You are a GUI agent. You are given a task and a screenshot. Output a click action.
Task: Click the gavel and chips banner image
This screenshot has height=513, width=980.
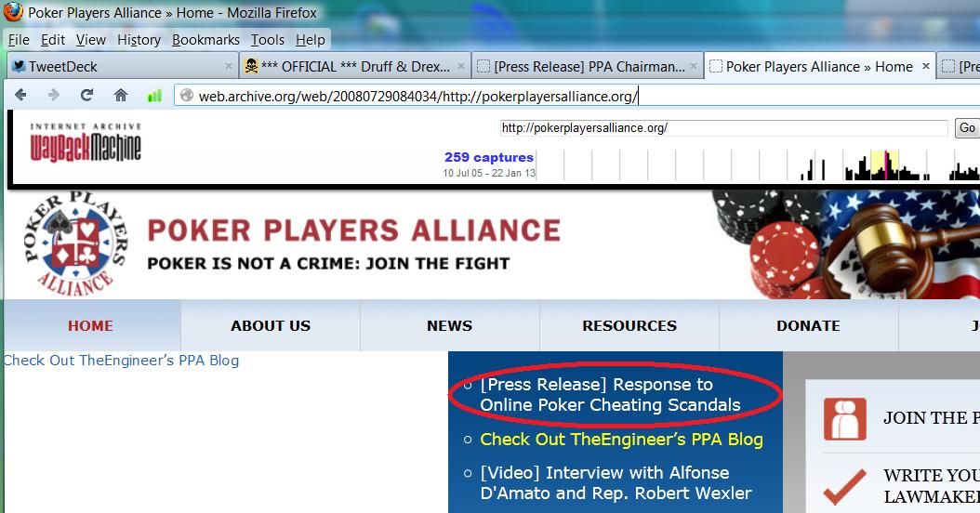[845, 244]
